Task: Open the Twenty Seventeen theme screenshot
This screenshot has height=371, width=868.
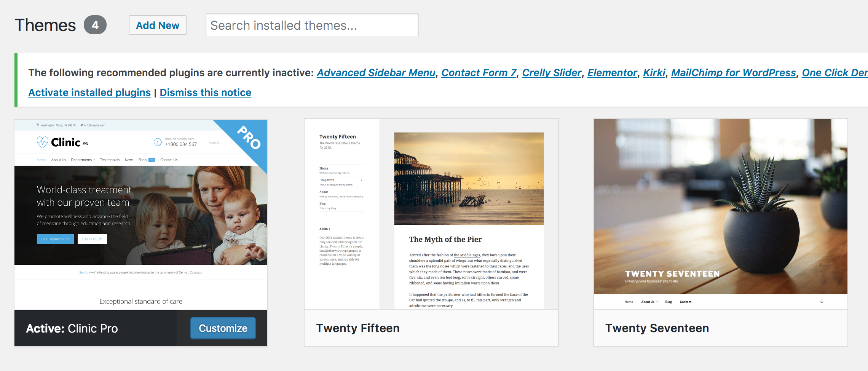Action: point(721,214)
